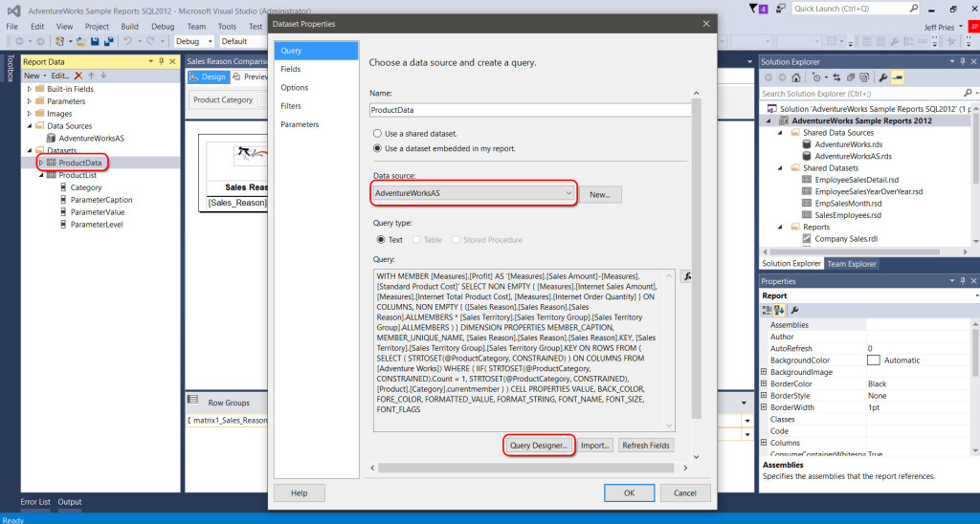Click the dialog's horizontal scrollbar
The width and height of the screenshot is (980, 524).
525,468
